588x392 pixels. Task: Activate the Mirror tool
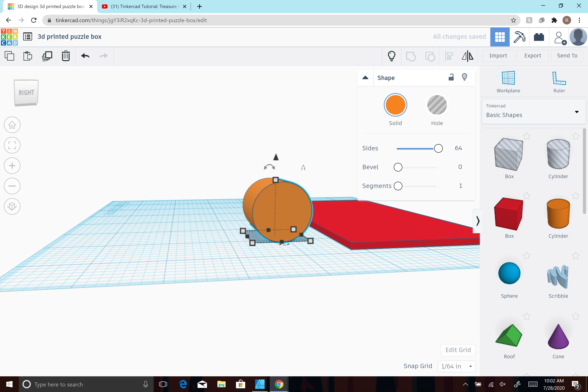(467, 56)
